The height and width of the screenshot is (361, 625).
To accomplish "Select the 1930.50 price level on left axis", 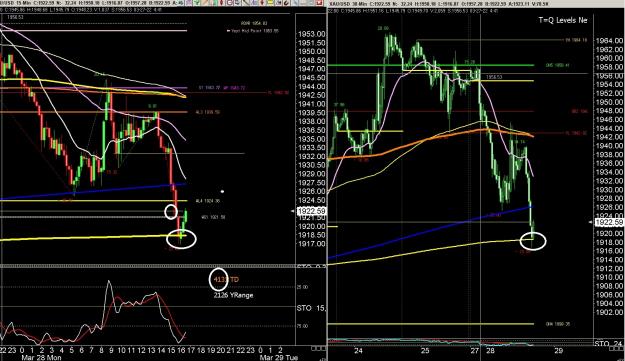I will point(312,165).
